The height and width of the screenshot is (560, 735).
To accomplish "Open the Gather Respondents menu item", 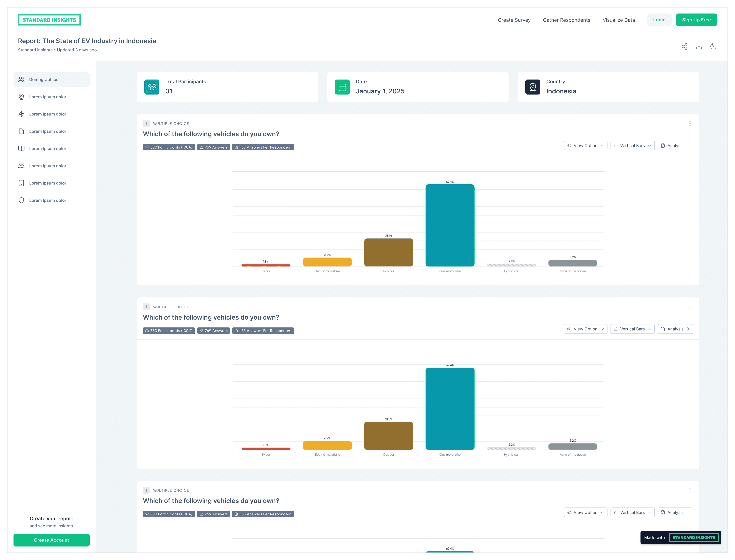I will coord(566,20).
